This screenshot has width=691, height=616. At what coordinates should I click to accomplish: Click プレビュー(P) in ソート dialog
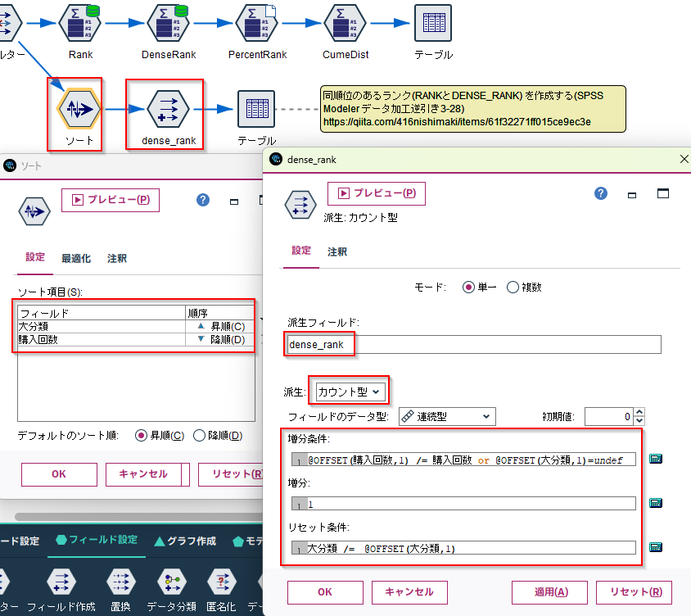(x=111, y=200)
